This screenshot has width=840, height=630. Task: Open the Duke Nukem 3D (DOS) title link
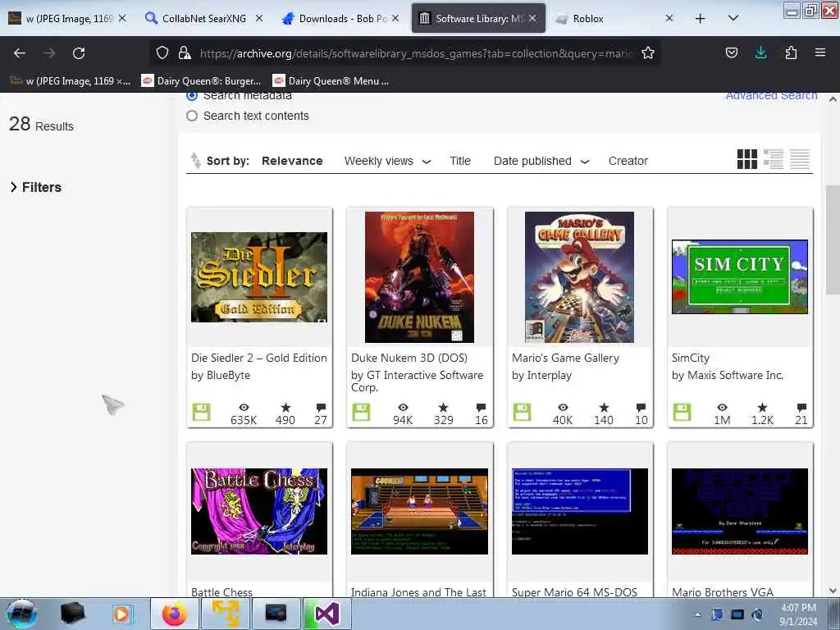tap(409, 358)
